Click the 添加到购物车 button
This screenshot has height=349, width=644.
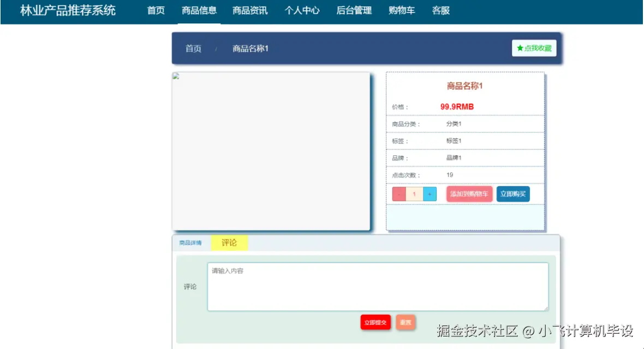(469, 194)
